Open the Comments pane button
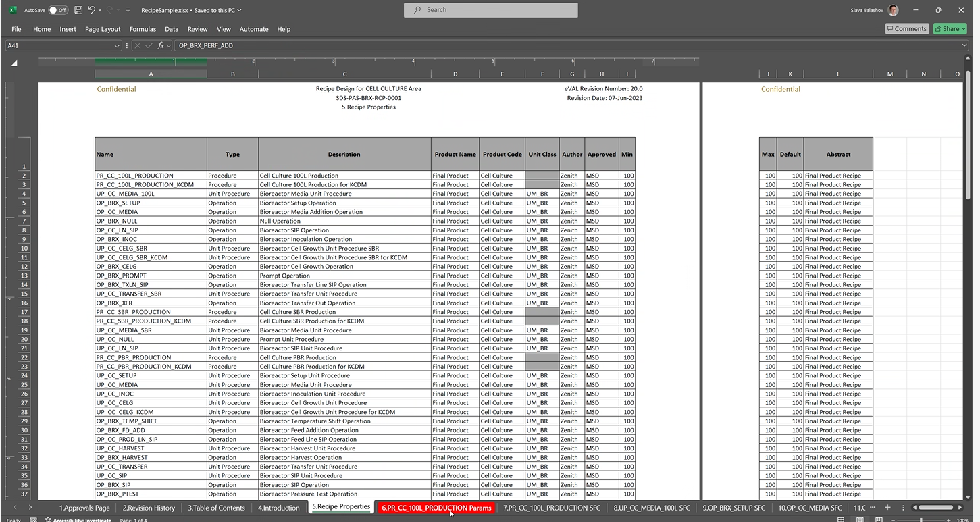Viewport: 980px width, 522px height. 907,29
